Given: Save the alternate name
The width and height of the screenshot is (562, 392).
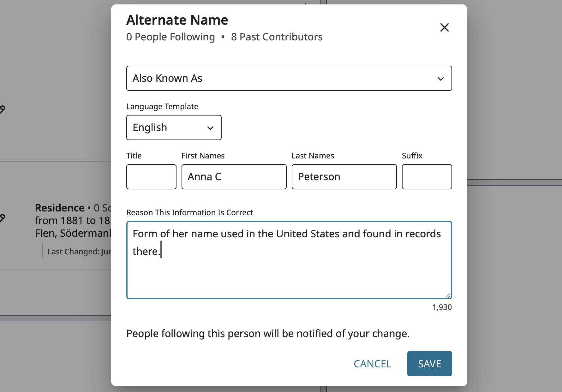Looking at the screenshot, I should pyautogui.click(x=429, y=364).
